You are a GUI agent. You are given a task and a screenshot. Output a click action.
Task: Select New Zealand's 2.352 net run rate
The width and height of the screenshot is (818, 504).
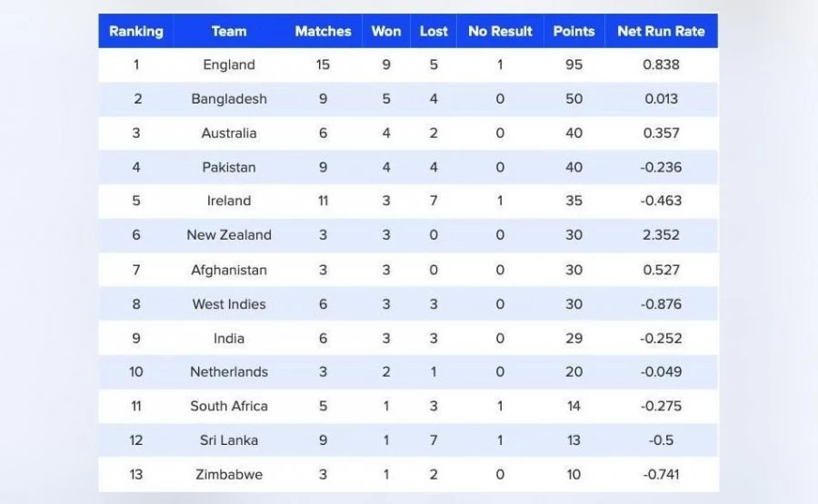pyautogui.click(x=661, y=235)
